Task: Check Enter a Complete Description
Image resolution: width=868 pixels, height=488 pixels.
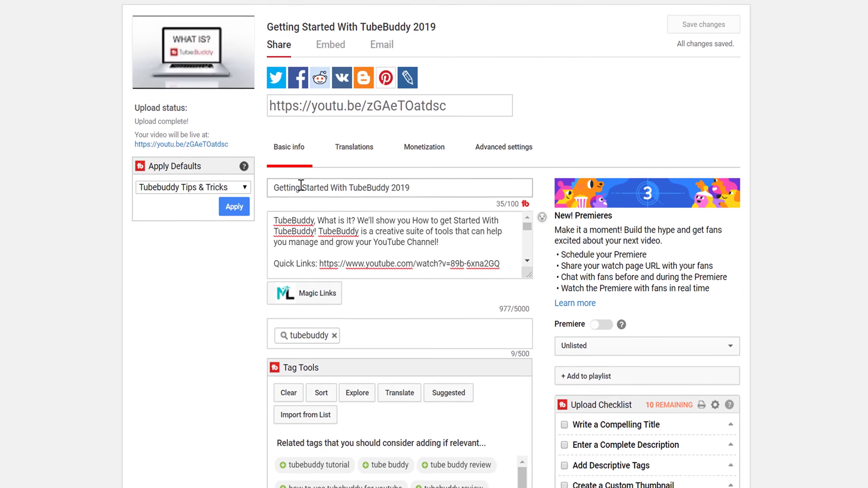Action: tap(564, 445)
